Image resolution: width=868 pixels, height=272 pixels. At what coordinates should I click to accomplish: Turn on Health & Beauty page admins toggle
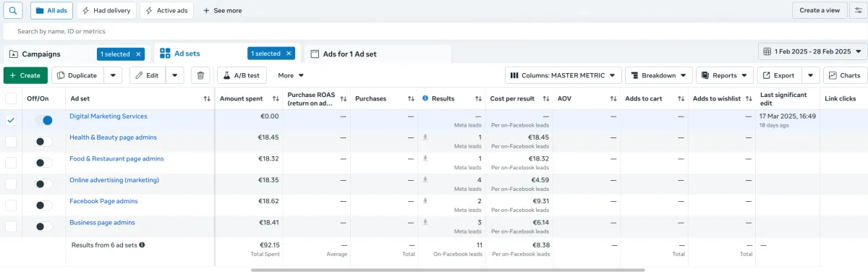pyautogui.click(x=44, y=142)
